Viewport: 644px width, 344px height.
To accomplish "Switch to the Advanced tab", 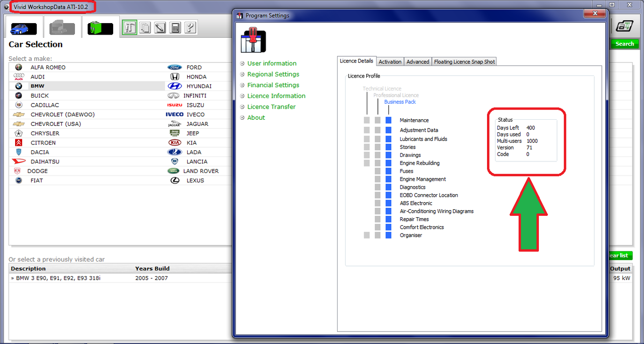I will (418, 62).
